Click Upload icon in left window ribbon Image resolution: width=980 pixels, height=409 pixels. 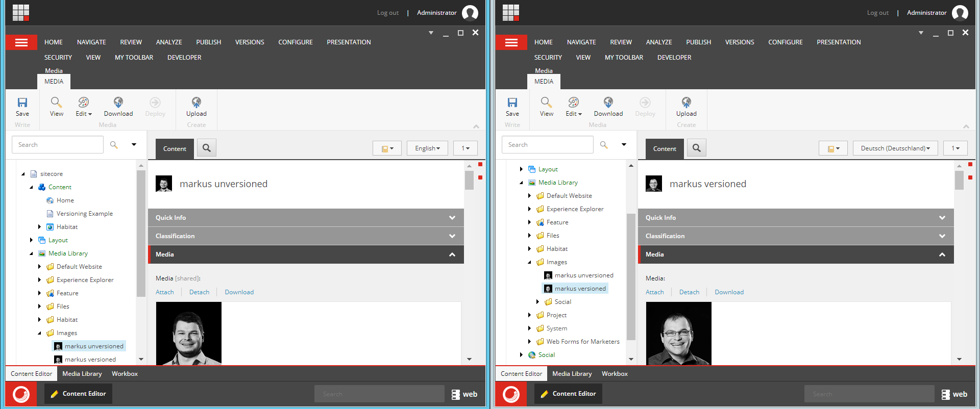[x=197, y=103]
